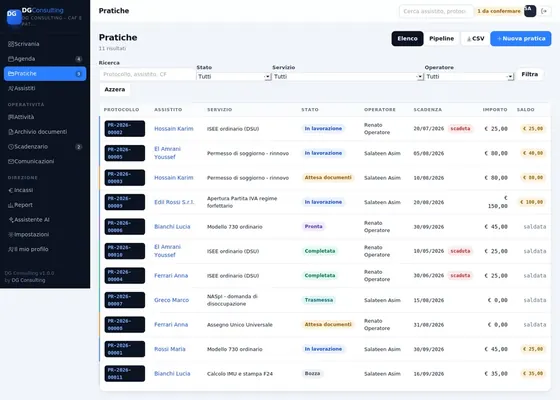Switch to the Pipeline view

(441, 39)
